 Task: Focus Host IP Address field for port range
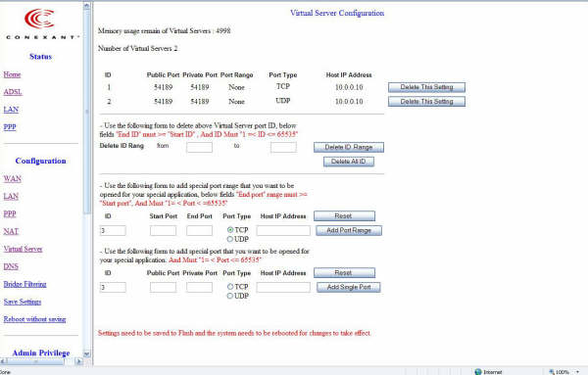click(283, 230)
